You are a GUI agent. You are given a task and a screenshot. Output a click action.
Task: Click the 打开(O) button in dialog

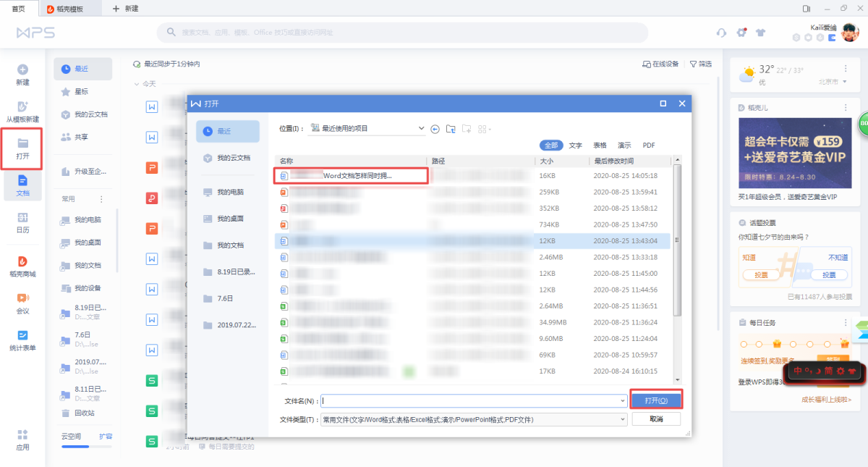pyautogui.click(x=655, y=400)
